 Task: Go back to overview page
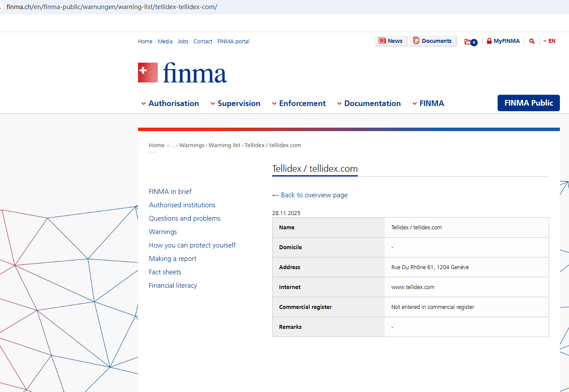(310, 195)
